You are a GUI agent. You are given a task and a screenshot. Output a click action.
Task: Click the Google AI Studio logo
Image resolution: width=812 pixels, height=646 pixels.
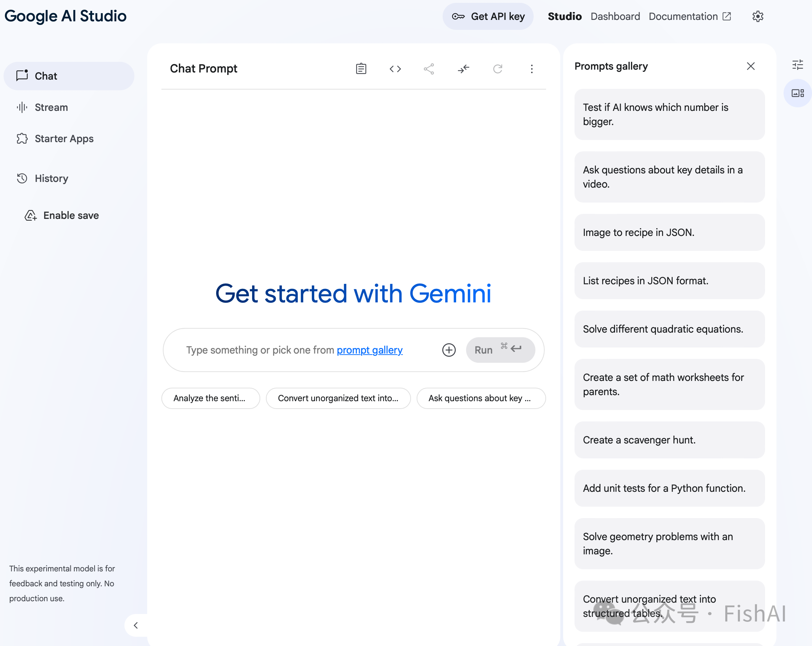tap(65, 16)
